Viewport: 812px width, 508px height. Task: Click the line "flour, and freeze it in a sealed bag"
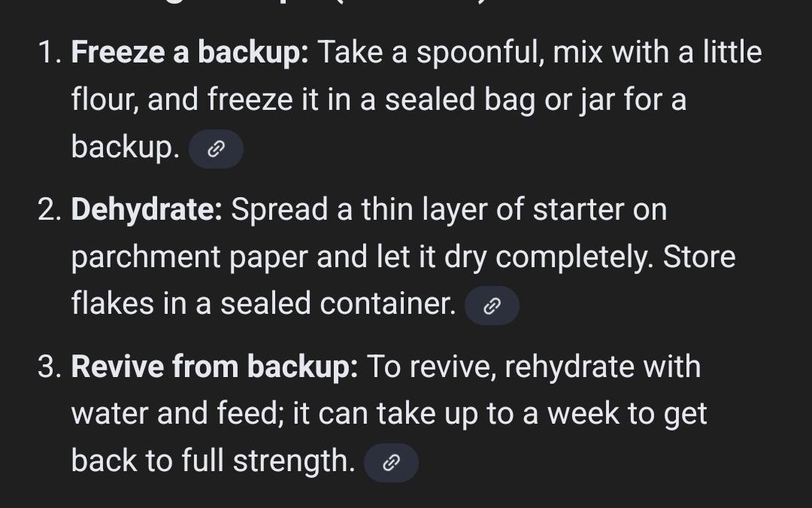click(378, 100)
